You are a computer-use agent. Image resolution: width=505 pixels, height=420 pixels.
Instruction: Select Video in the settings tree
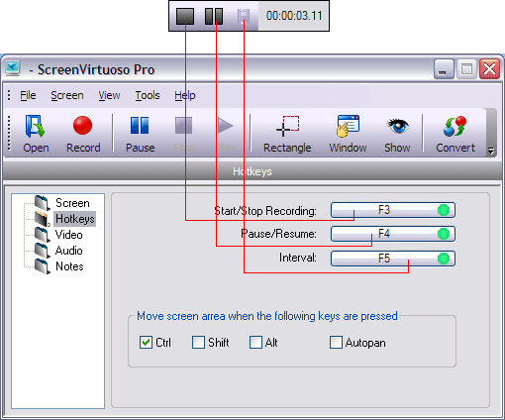click(68, 235)
